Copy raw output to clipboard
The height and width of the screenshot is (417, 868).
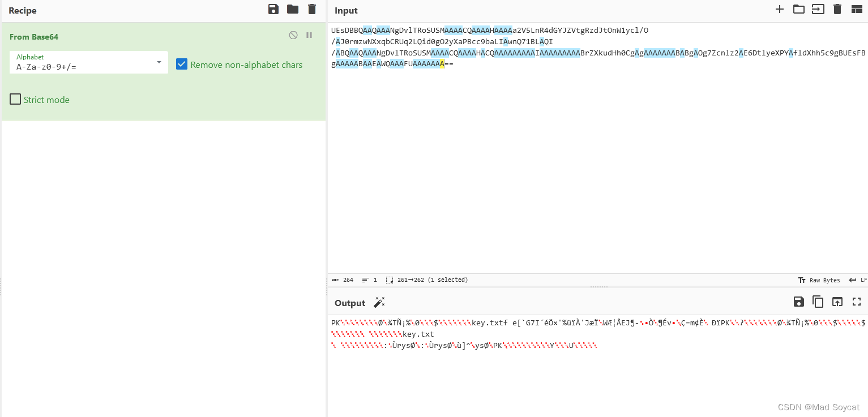tap(818, 302)
